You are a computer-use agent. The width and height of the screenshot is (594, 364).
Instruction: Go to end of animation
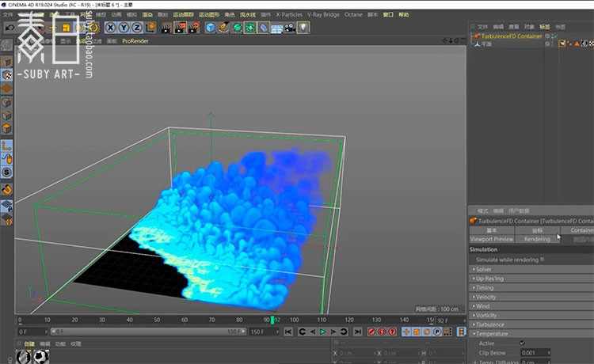[x=358, y=332]
